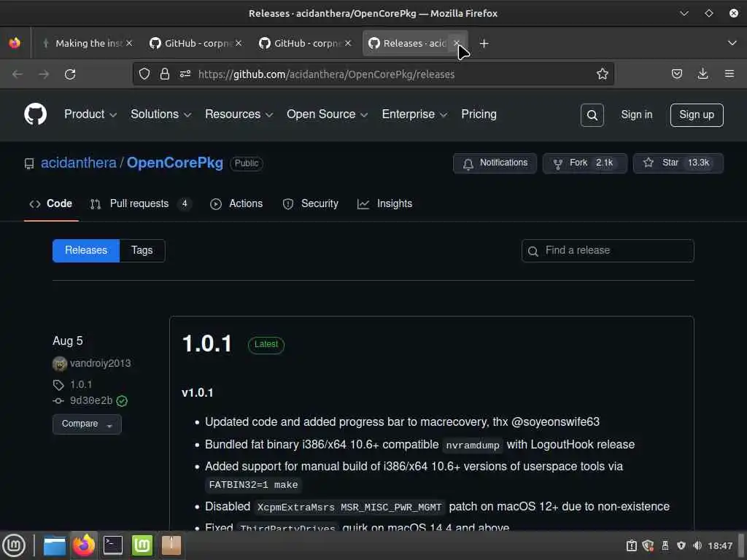Launch the file manager from the taskbar
Viewport: 747px width, 560px height.
click(x=54, y=545)
